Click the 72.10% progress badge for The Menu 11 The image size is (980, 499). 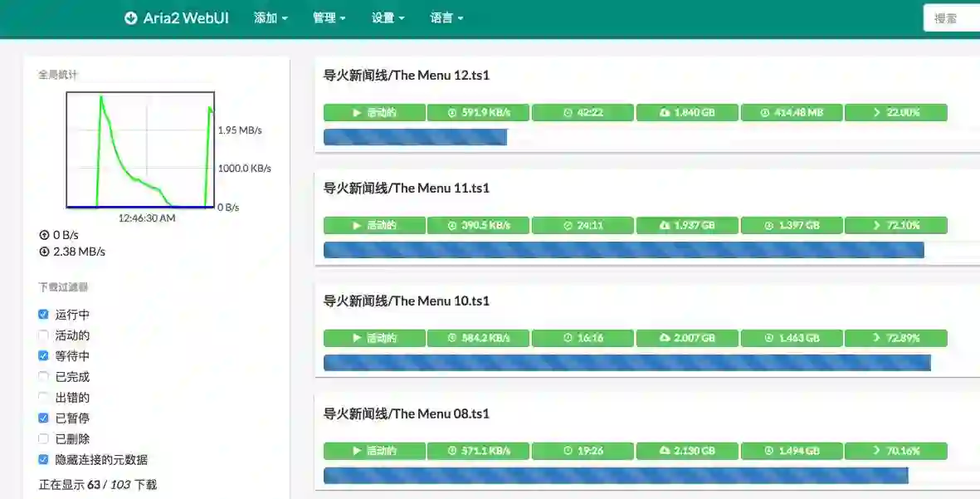pyautogui.click(x=895, y=225)
